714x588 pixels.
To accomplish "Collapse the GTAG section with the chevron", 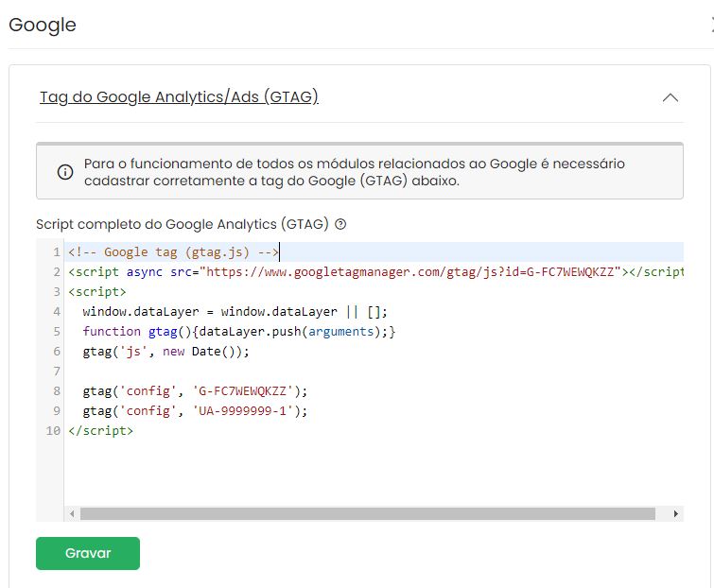I will pyautogui.click(x=670, y=97).
